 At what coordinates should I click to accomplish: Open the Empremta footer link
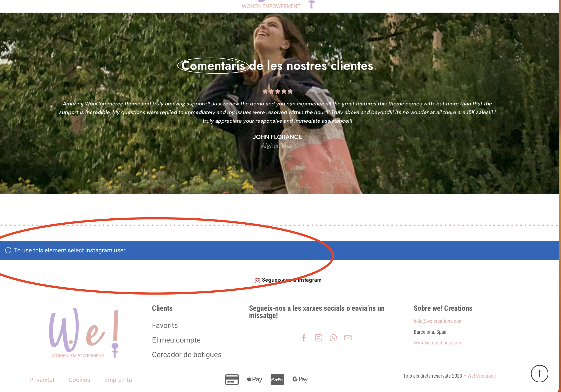[x=118, y=380]
